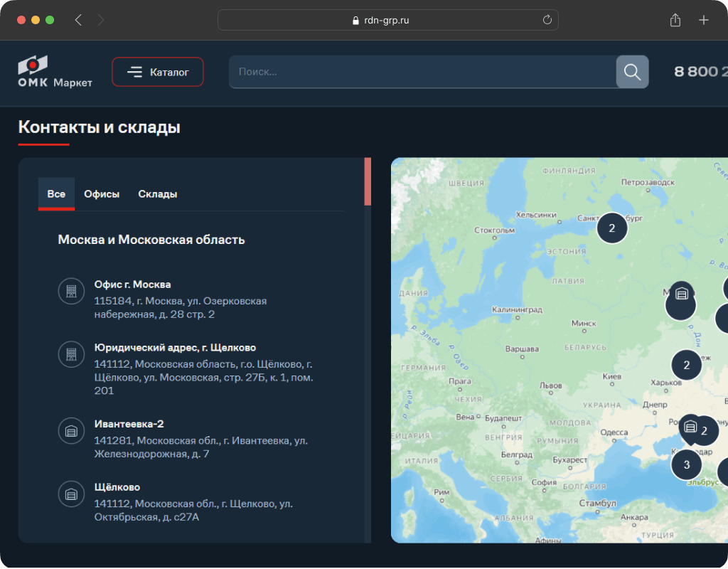Open a new browser tab
The width and height of the screenshot is (728, 569).
tap(703, 20)
